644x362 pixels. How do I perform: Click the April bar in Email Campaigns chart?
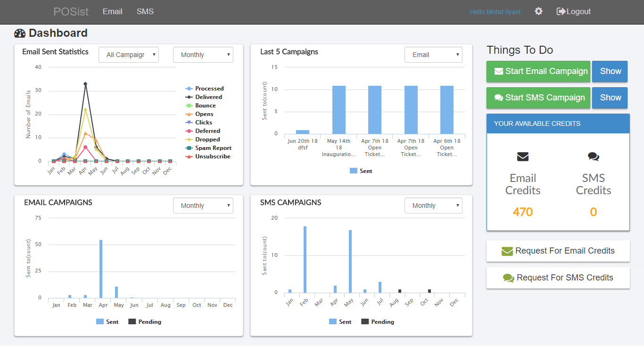pyautogui.click(x=101, y=269)
